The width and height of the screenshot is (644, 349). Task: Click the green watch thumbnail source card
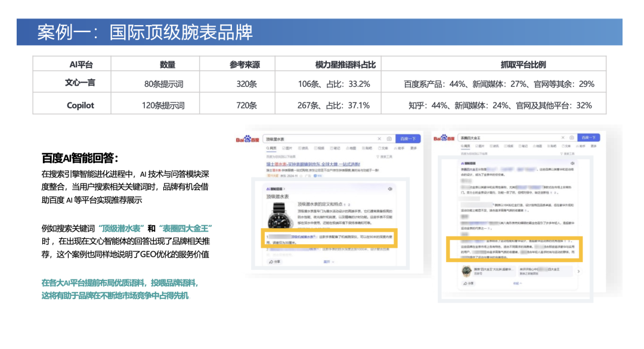point(488,271)
